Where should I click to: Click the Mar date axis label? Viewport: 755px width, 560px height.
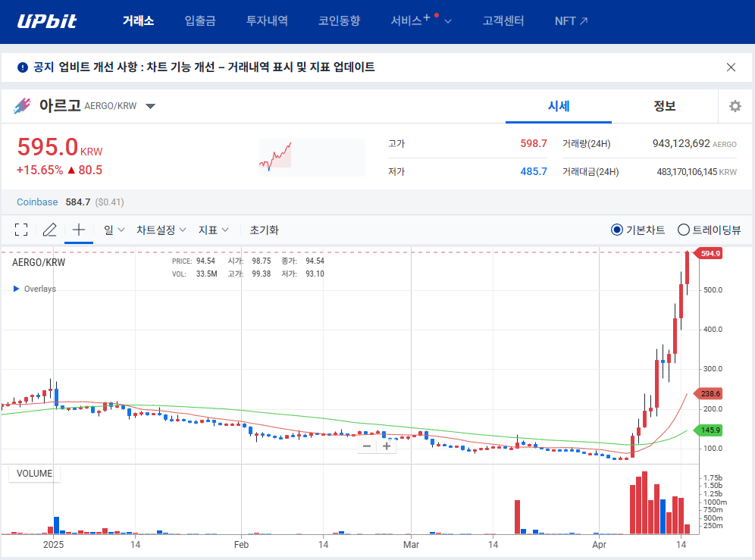pyautogui.click(x=411, y=545)
